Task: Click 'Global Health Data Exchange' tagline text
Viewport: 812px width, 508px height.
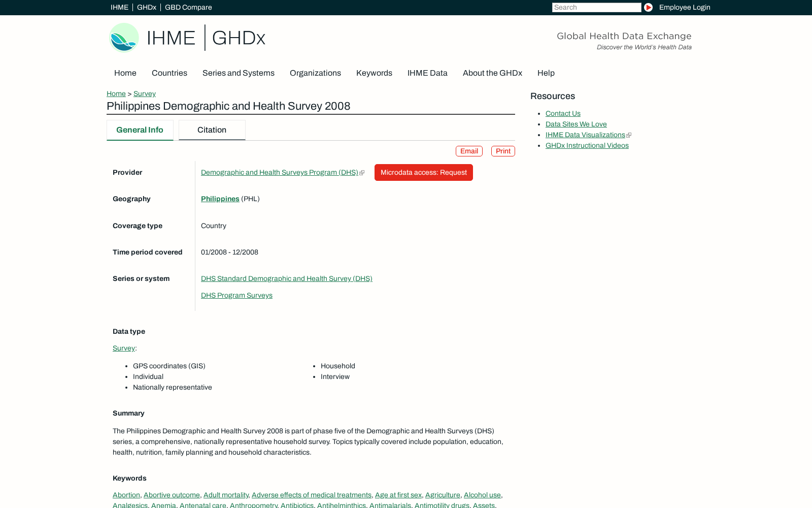Action: [624, 36]
